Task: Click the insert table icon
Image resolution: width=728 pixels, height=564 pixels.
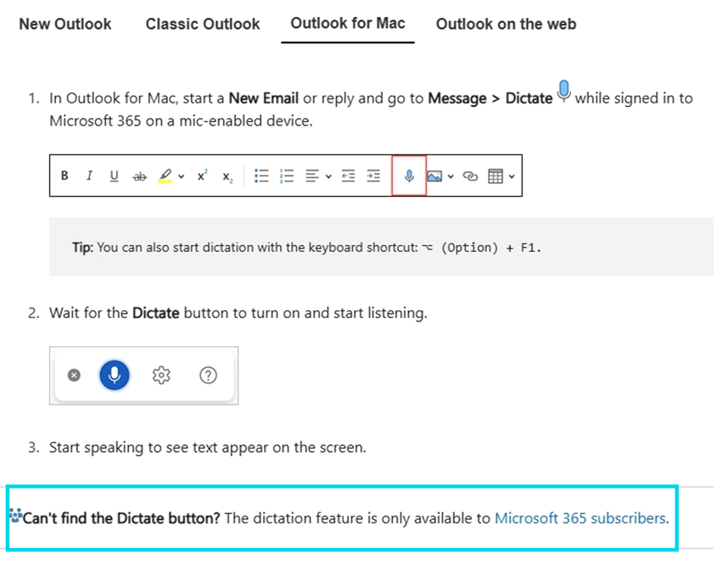Action: (496, 176)
